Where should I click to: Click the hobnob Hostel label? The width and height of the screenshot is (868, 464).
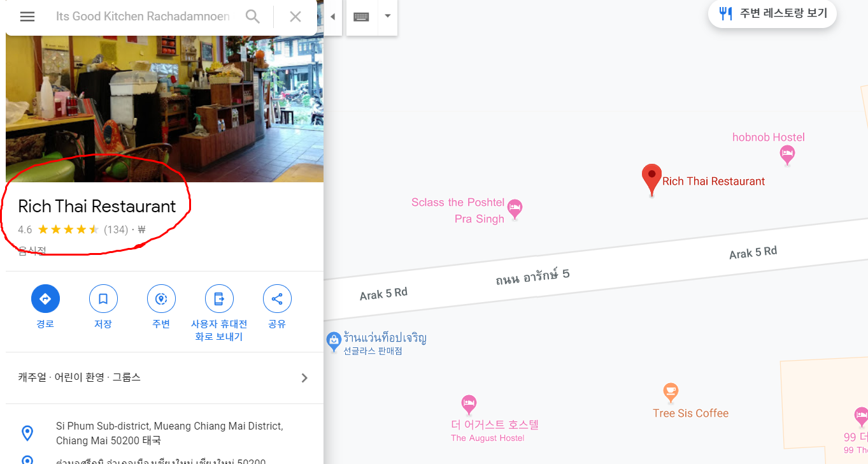(x=769, y=137)
